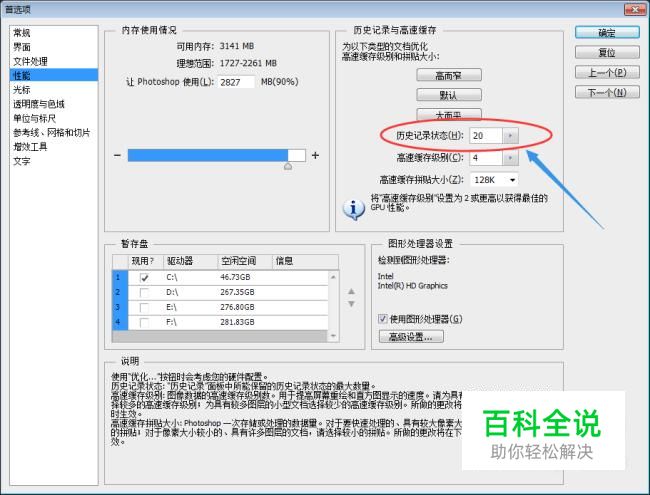Open the 高速缓存级别 arrow dropdown
Image resolution: width=650 pixels, height=495 pixels.
click(x=510, y=158)
